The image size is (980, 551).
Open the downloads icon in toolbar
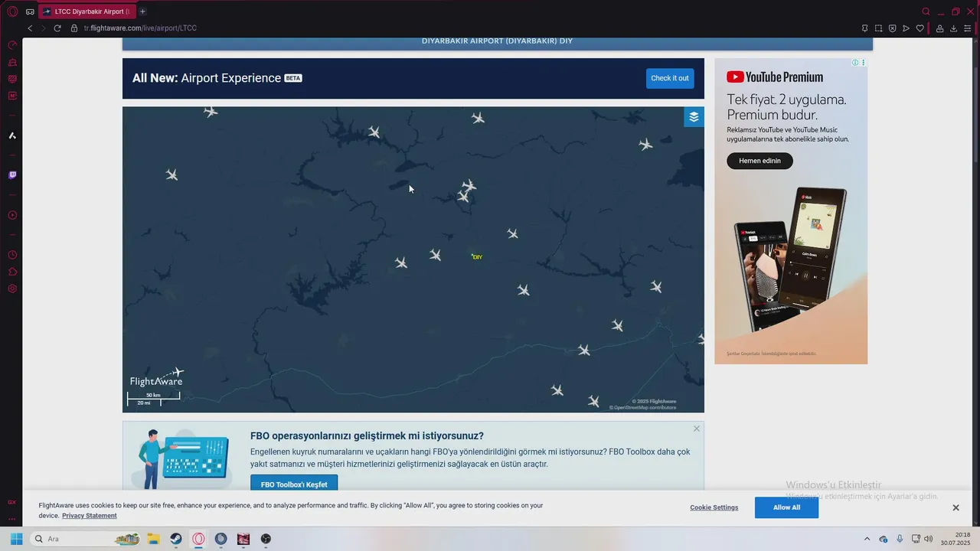point(953,28)
